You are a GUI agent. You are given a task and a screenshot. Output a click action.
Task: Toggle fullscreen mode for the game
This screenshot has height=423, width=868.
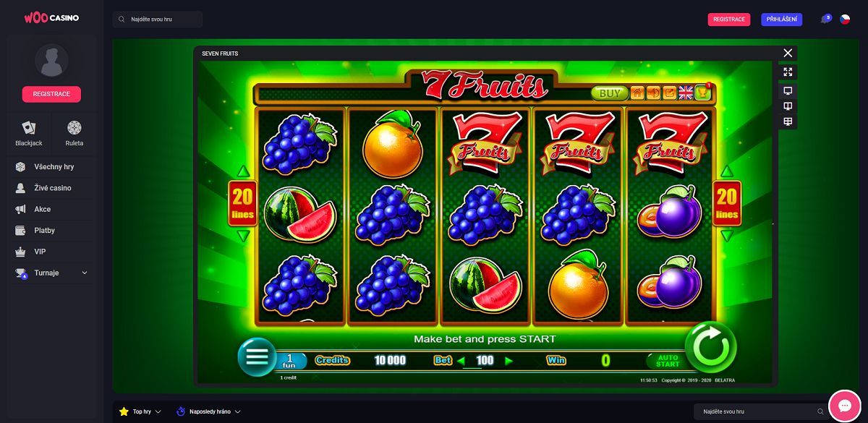(788, 72)
